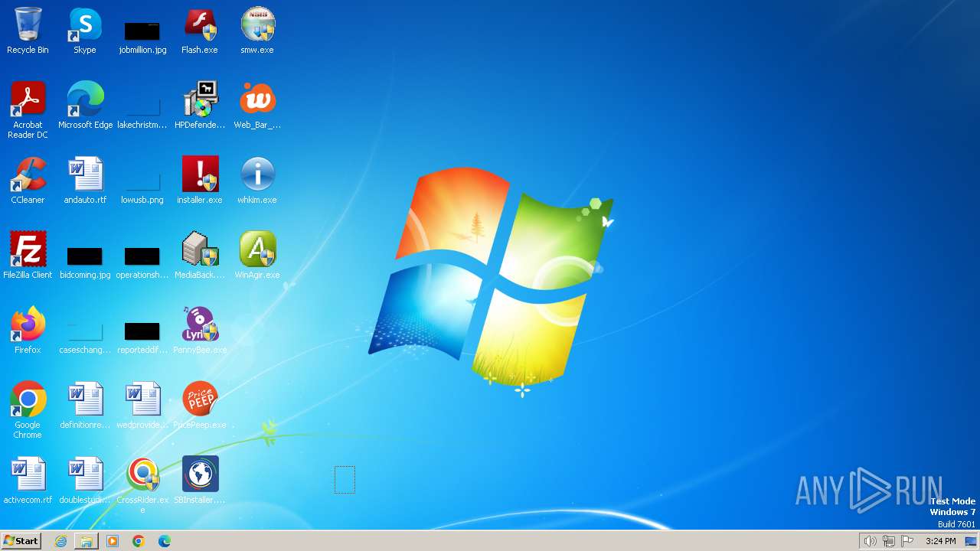Open the network status tray icon
The image size is (980, 551).
click(x=889, y=541)
